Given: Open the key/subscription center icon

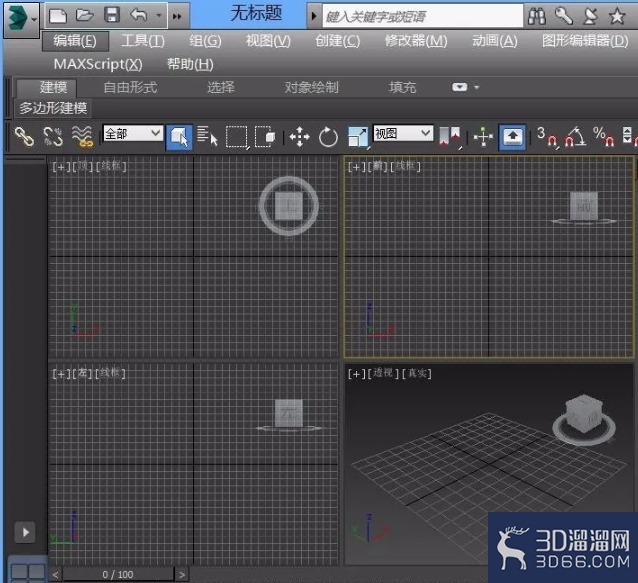Looking at the screenshot, I should pos(564,16).
